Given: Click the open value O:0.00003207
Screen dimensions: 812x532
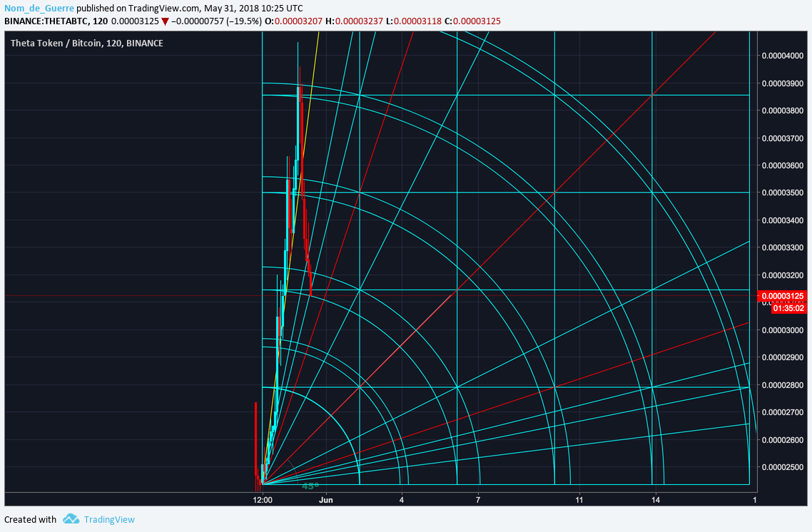Looking at the screenshot, I should point(293,21).
